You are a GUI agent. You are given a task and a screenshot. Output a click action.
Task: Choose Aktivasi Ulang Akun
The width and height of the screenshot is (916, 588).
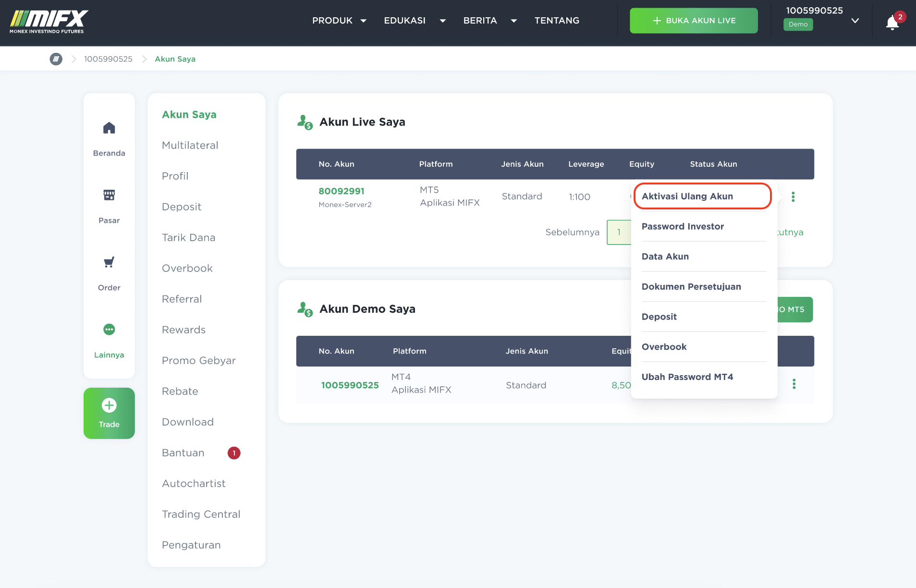coord(702,196)
